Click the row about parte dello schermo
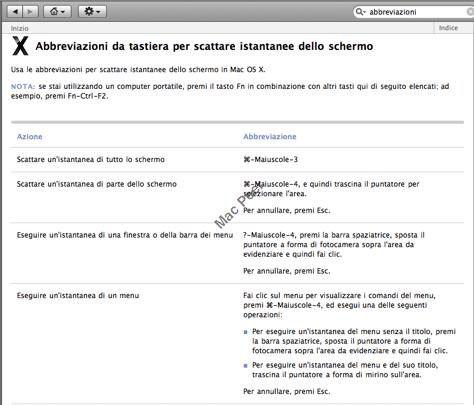The width and height of the screenshot is (474, 405). tap(237, 197)
